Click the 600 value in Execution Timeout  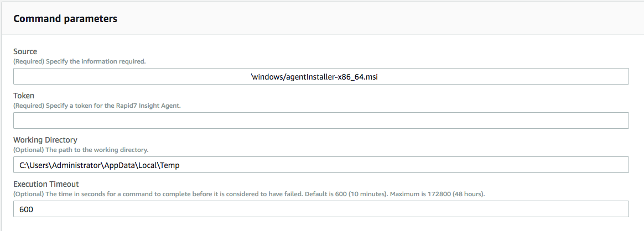(26, 209)
